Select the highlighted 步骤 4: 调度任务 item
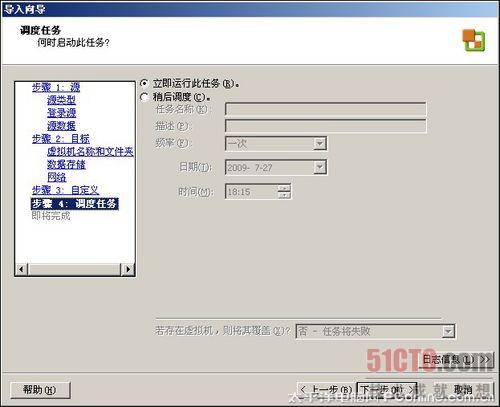Viewport: 500px width, 407px height. (x=75, y=204)
